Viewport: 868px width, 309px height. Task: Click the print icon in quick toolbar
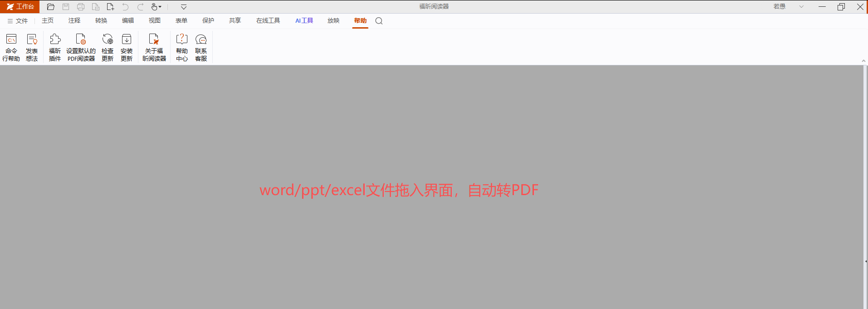[x=81, y=7]
